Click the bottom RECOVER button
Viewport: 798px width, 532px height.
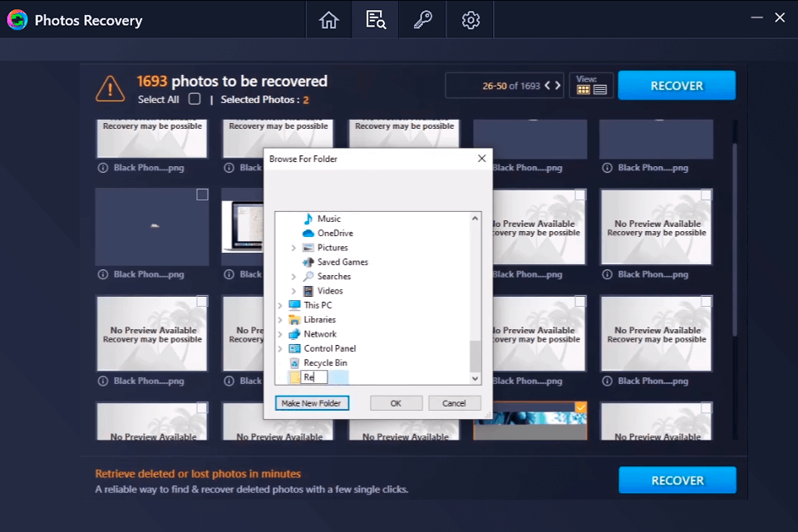tap(677, 480)
